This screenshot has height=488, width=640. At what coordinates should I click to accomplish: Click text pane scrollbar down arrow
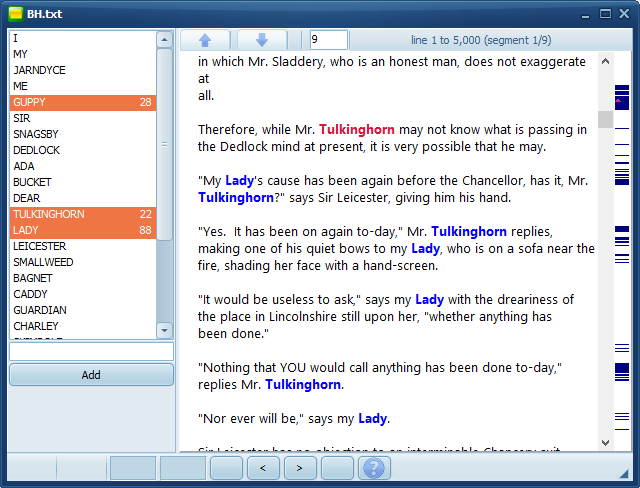[606, 443]
